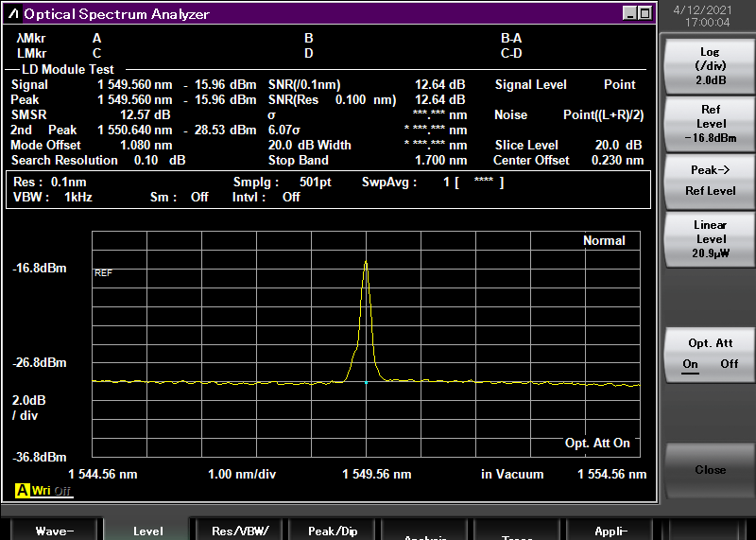Viewport: 756px width, 540px height.
Task: Click the cyan marker dot below the peak
Action: [366, 382]
